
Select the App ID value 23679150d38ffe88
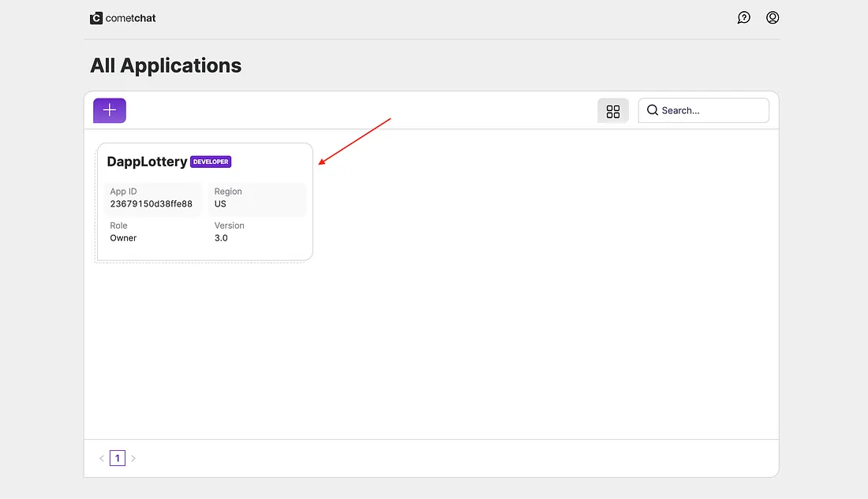tap(151, 203)
